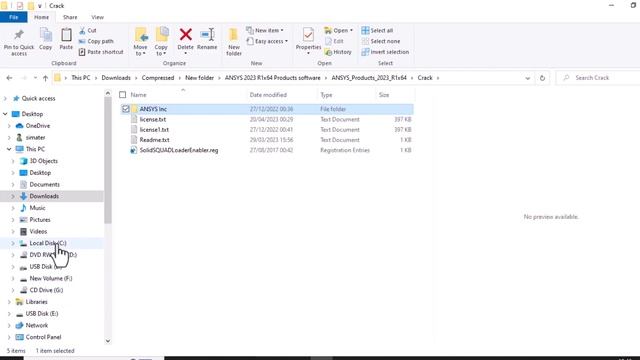
Task: Click Paste shortcut in ribbon
Action: click(x=101, y=52)
